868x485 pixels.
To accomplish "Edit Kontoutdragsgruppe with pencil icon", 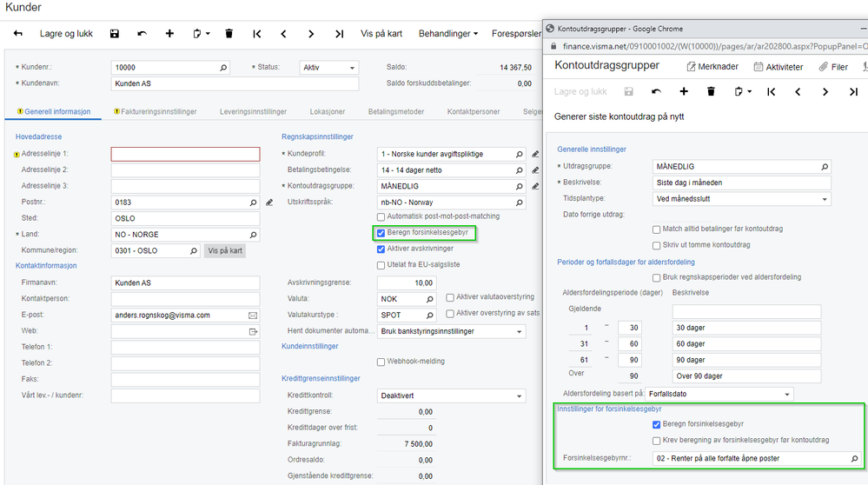I will tap(535, 186).
